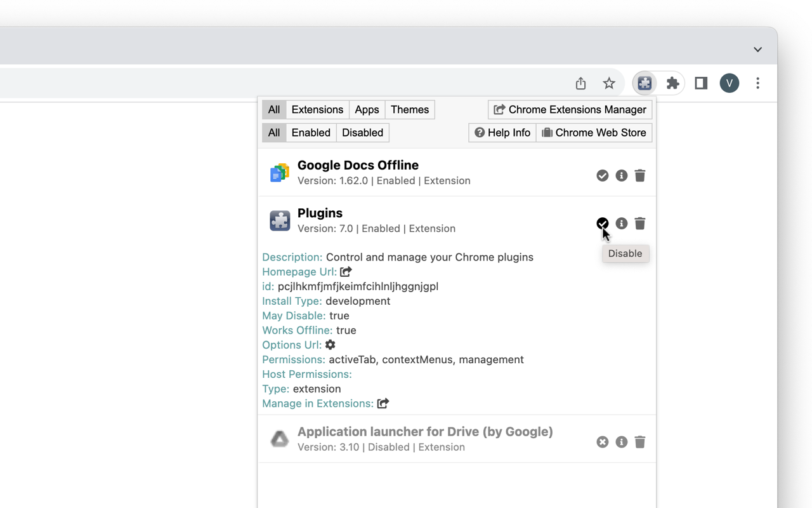Collapse Plugins details using info icon
812x508 pixels.
[x=621, y=224]
